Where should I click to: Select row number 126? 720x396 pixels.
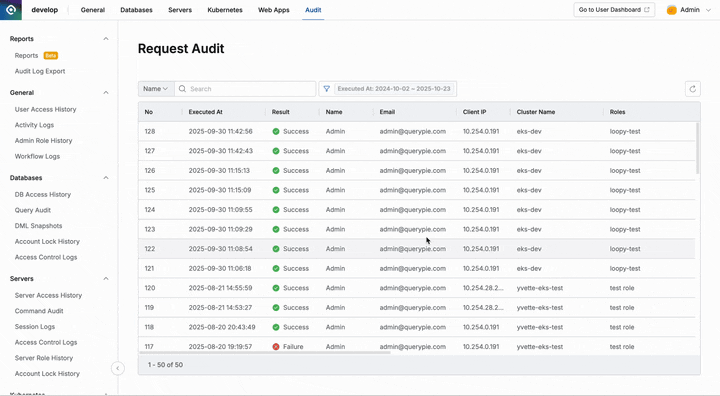click(416, 170)
